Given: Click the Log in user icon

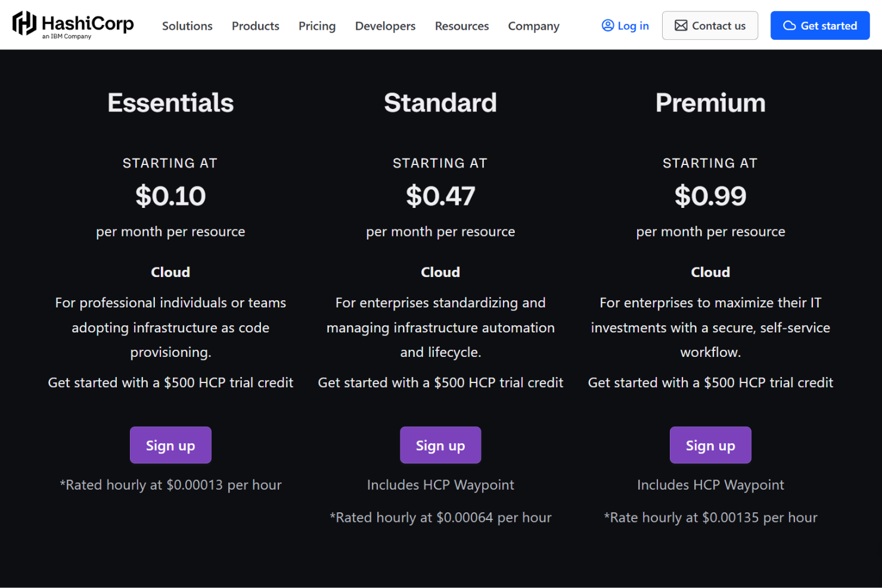Looking at the screenshot, I should pos(607,26).
